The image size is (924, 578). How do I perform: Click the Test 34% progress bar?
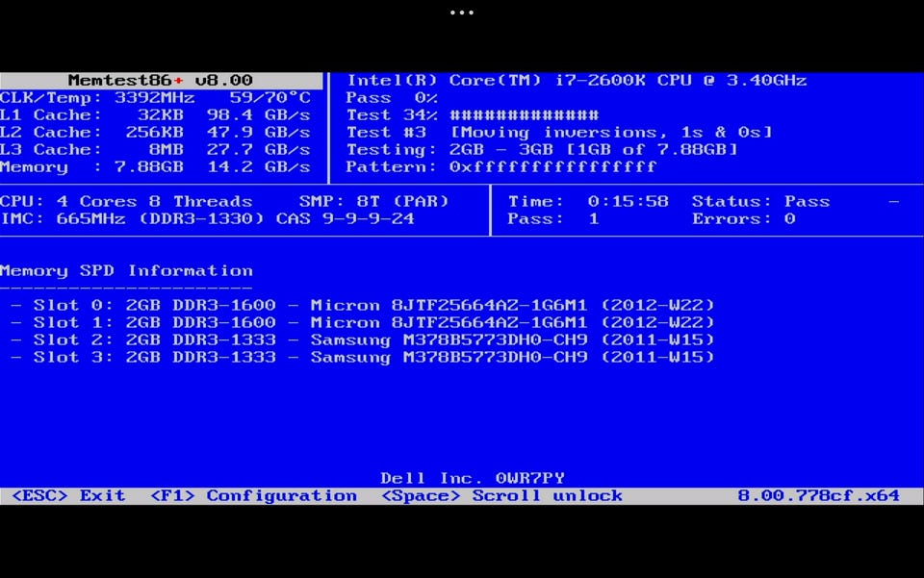click(473, 114)
